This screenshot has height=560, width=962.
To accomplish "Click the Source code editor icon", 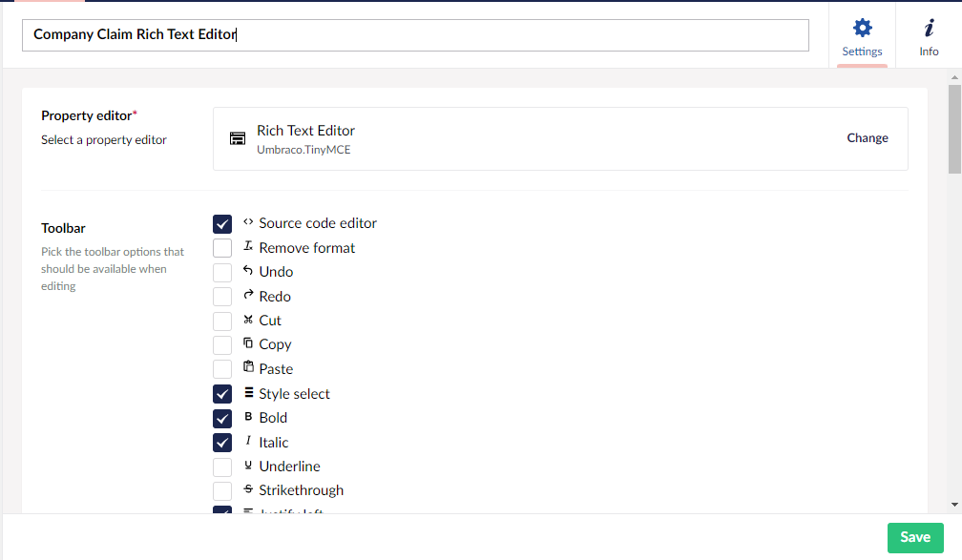I will 248,222.
